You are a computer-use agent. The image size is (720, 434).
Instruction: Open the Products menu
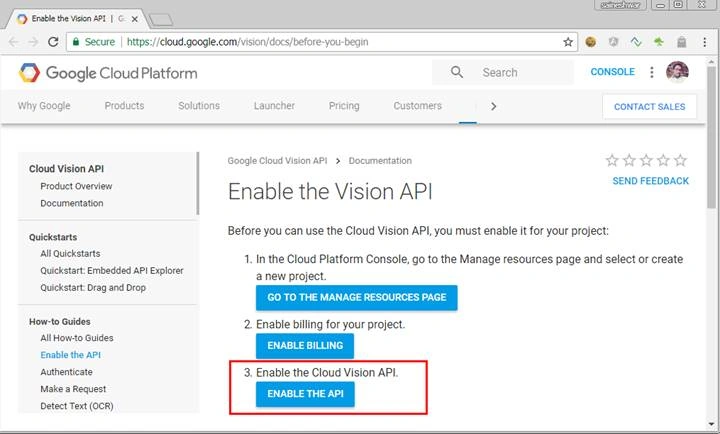point(124,106)
